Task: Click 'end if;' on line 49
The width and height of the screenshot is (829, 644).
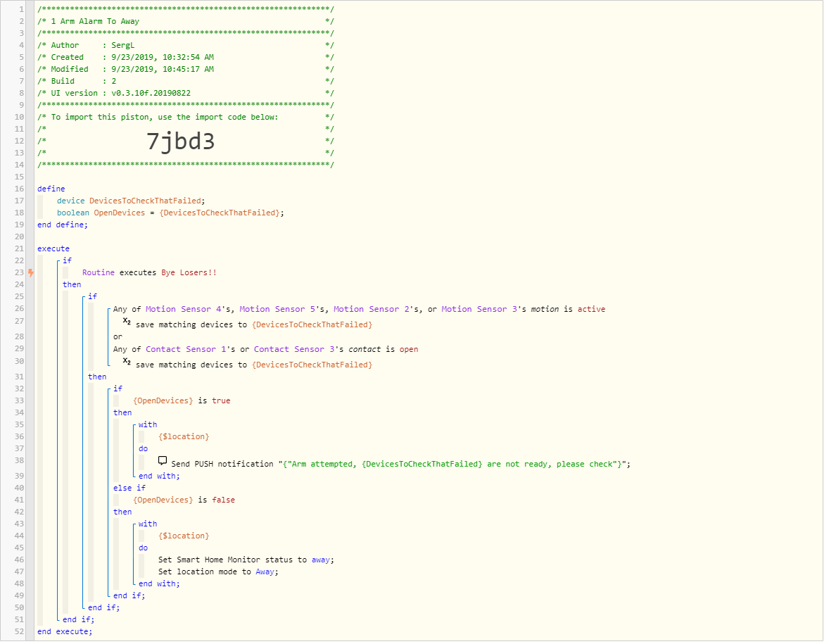Action: tap(129, 596)
